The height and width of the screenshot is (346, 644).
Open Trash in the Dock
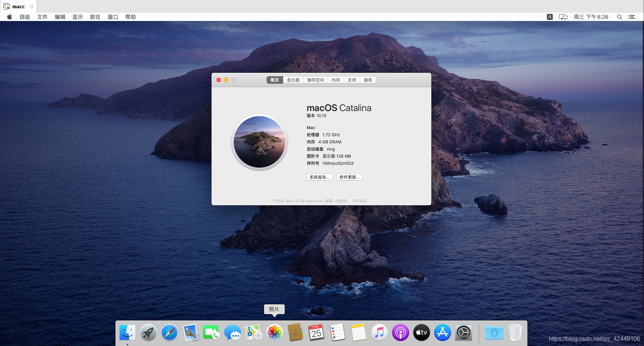515,332
